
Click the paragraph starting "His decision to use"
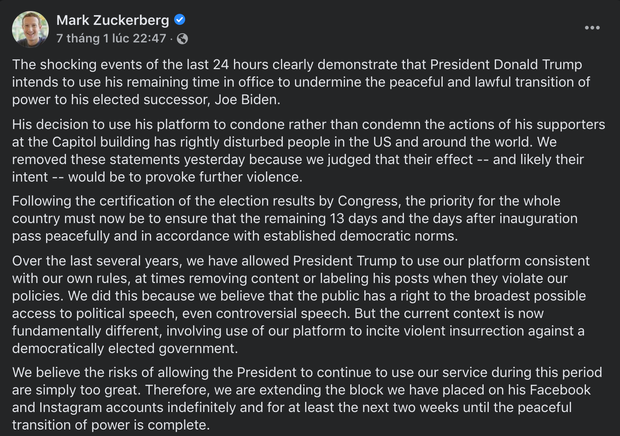tap(300, 149)
